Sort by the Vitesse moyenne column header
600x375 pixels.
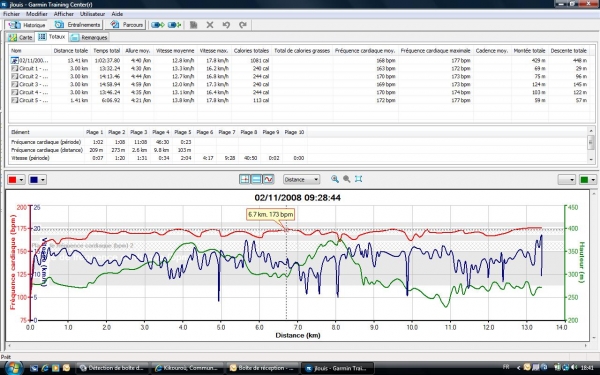pyautogui.click(x=175, y=51)
